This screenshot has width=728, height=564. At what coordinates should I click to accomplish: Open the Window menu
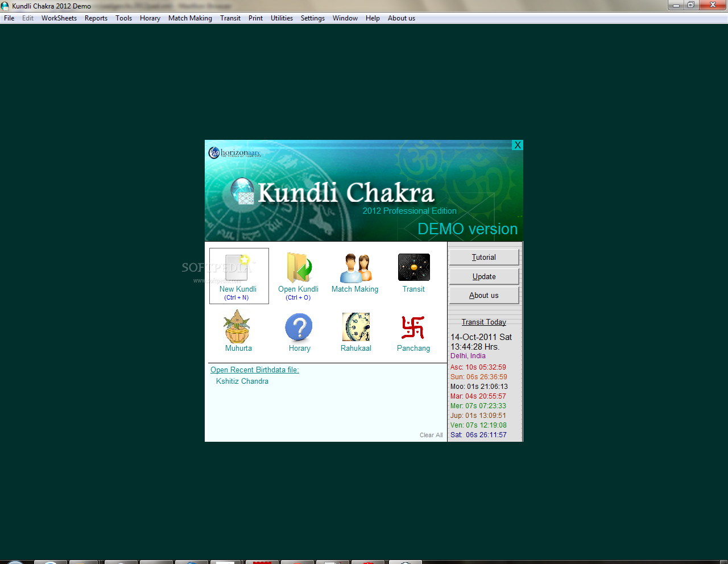click(345, 18)
